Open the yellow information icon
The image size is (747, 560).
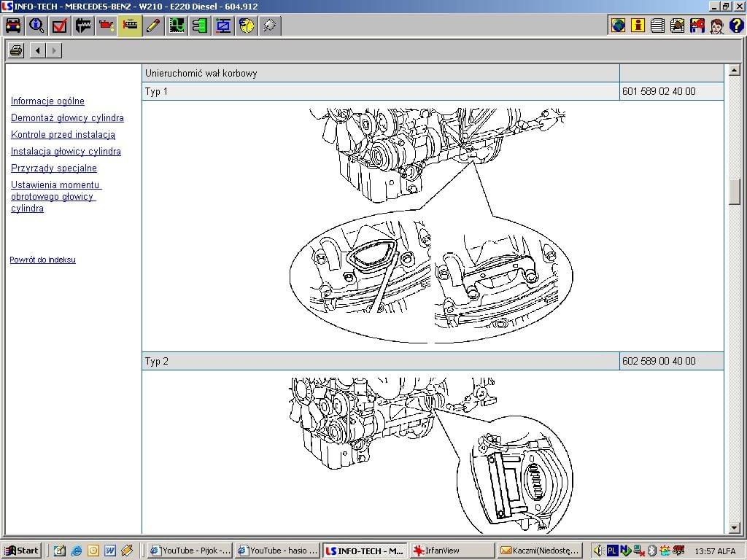(x=638, y=26)
